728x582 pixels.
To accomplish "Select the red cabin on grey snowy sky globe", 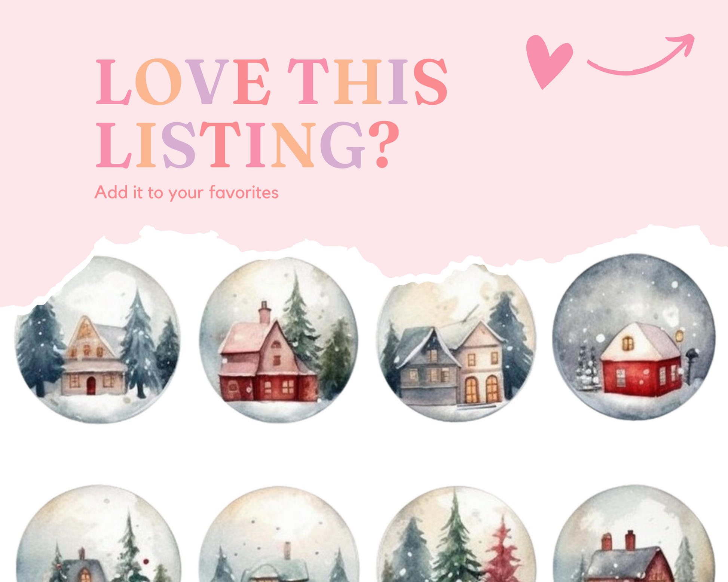I will [634, 337].
